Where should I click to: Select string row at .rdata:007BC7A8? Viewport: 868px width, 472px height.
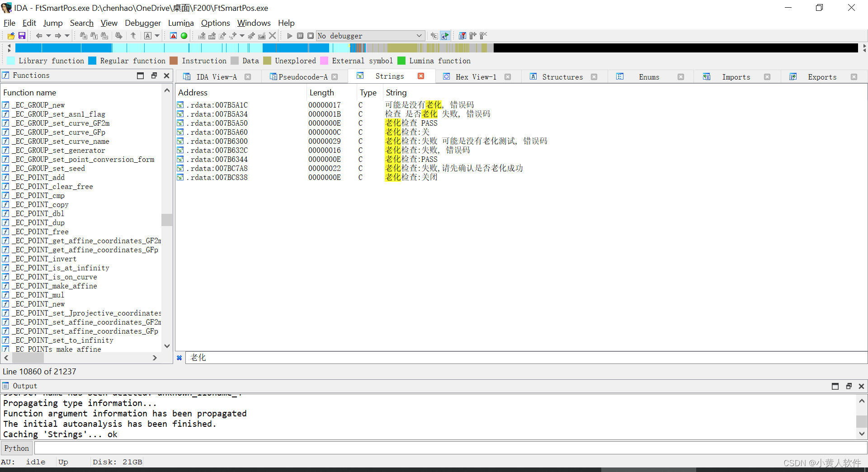521,168
